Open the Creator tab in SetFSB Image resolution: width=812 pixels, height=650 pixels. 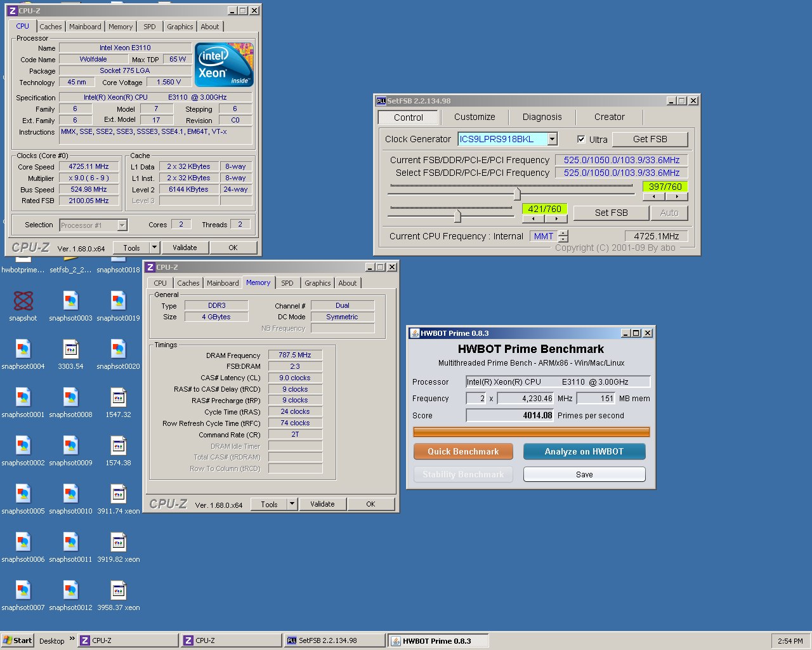coord(610,117)
